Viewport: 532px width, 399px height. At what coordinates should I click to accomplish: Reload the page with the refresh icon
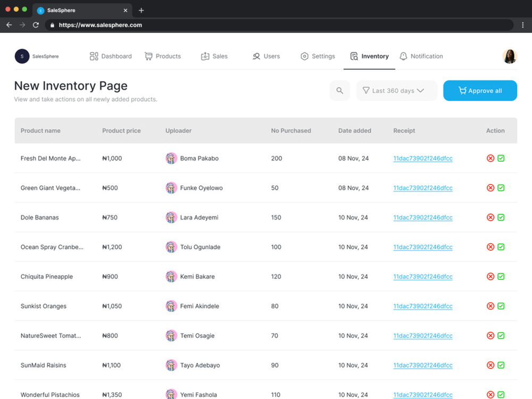tap(36, 25)
